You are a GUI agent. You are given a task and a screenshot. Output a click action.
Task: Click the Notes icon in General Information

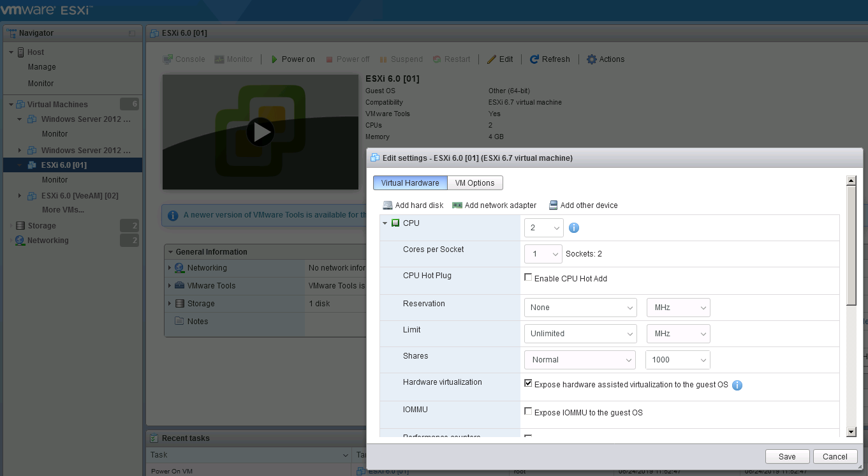point(179,322)
